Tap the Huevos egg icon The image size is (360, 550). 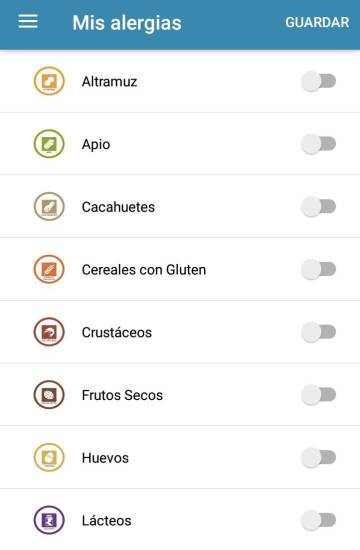click(x=49, y=457)
